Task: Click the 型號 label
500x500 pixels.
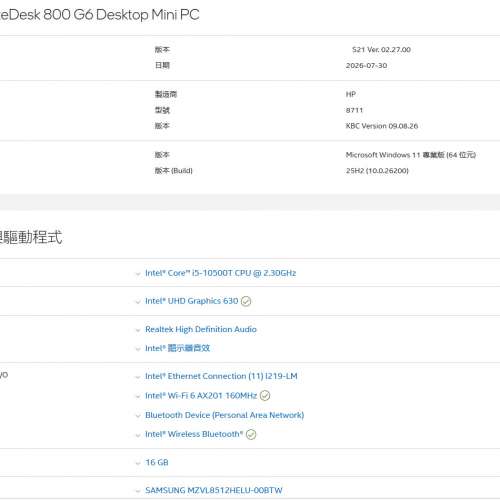Action: click(162, 110)
